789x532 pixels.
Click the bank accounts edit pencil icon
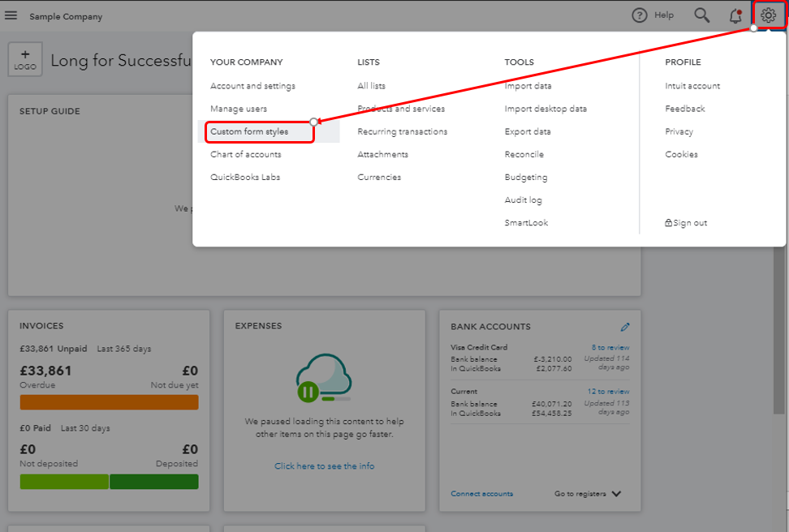(625, 327)
